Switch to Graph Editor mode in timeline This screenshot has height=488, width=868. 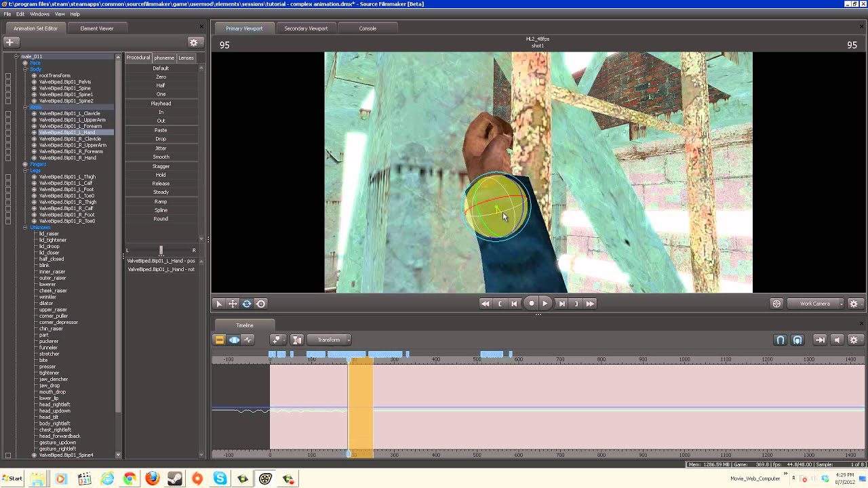point(248,340)
